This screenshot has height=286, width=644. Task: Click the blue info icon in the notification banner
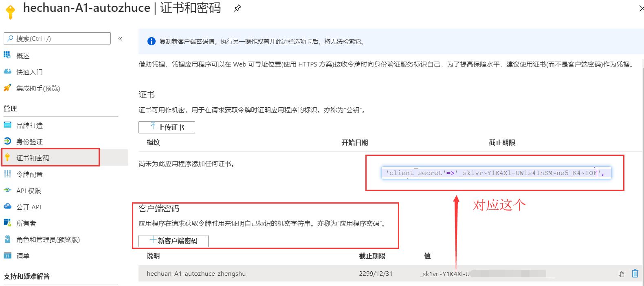pos(152,41)
